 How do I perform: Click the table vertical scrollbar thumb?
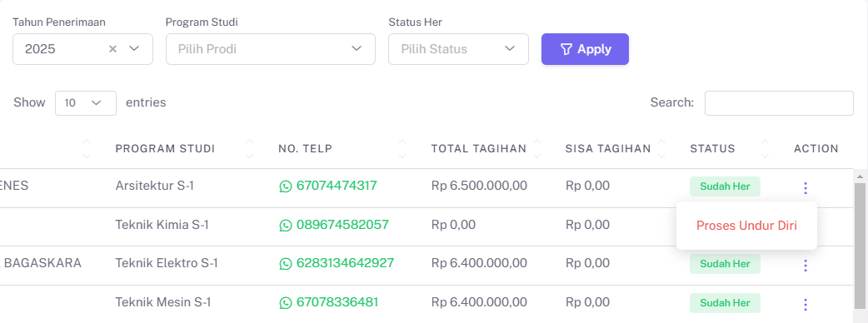(860, 246)
